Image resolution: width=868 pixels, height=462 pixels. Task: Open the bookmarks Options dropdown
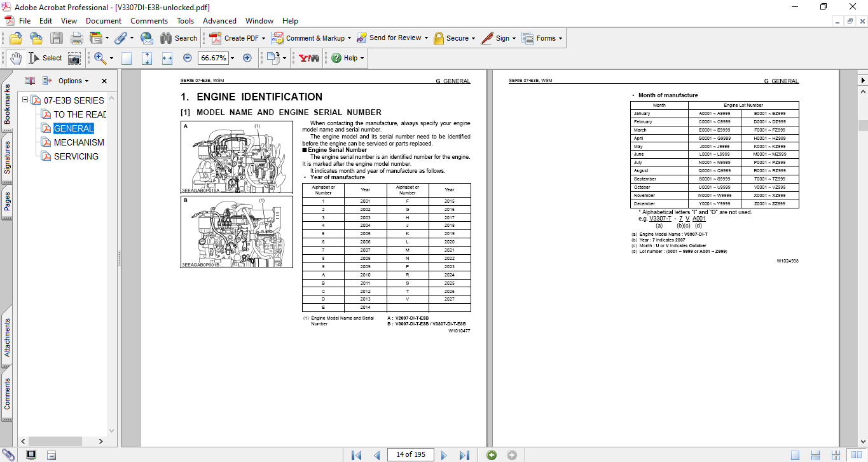[x=73, y=81]
